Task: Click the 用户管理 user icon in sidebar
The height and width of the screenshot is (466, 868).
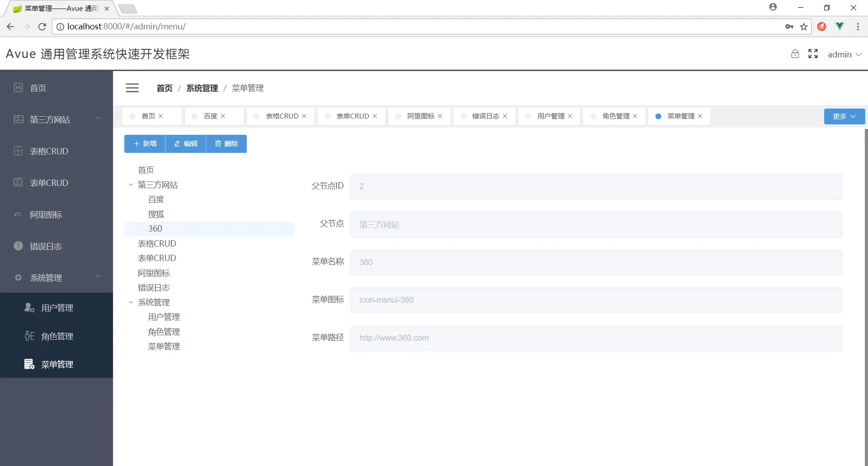Action: coord(29,308)
